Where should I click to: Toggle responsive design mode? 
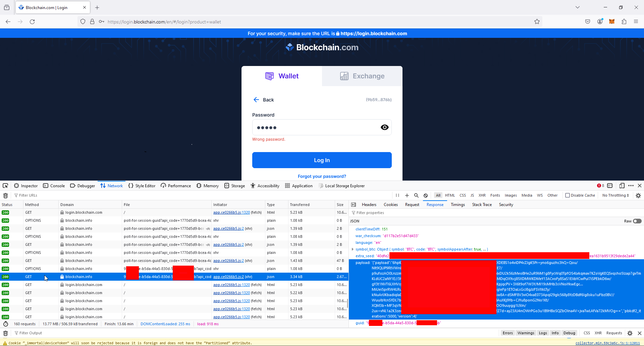[x=623, y=186]
